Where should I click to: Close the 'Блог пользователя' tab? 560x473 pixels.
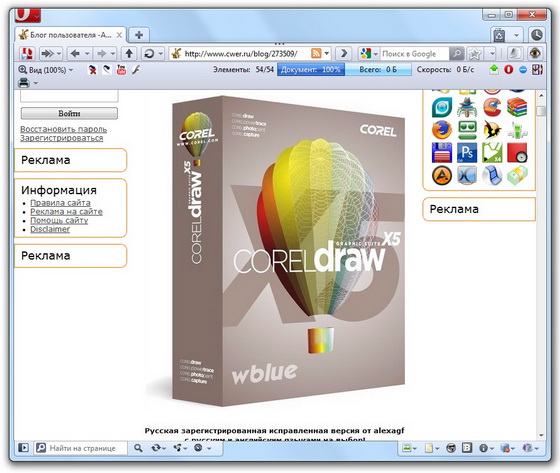[119, 35]
